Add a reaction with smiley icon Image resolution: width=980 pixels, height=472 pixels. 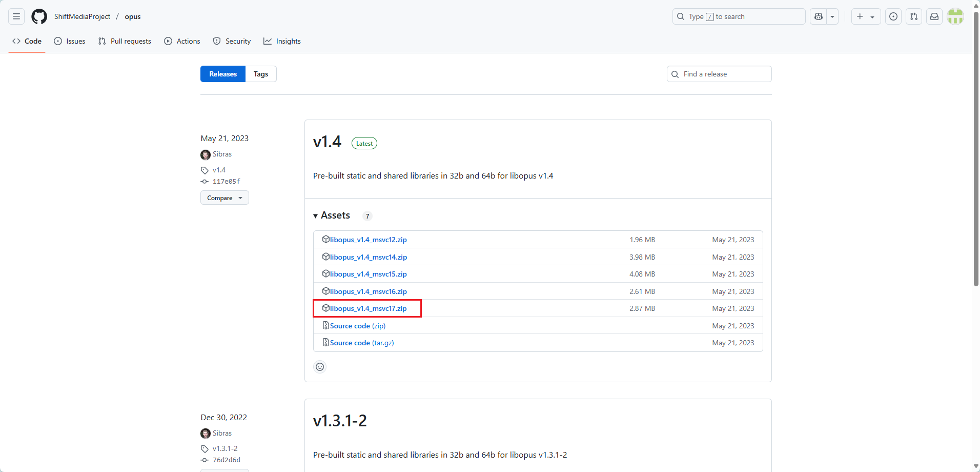(320, 367)
